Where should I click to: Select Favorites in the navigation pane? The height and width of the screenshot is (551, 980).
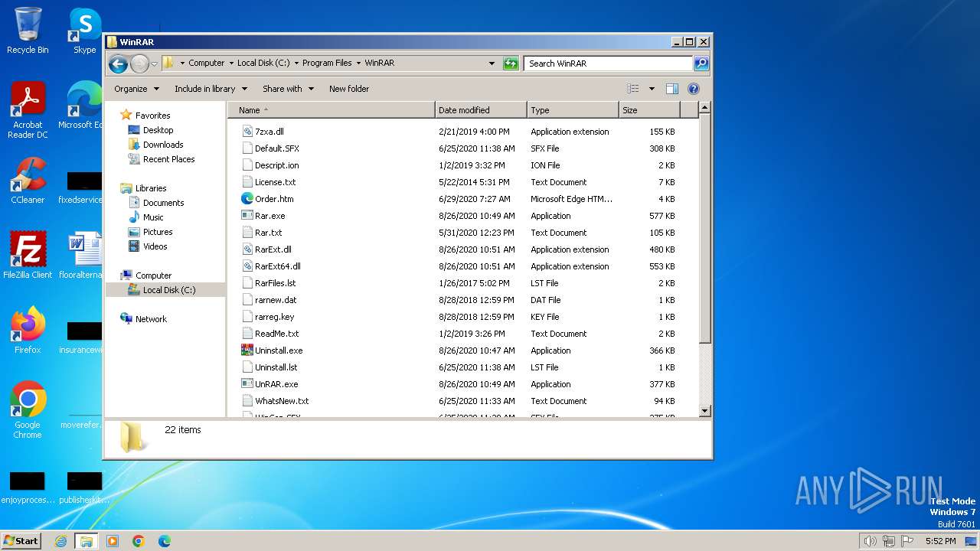152,116
